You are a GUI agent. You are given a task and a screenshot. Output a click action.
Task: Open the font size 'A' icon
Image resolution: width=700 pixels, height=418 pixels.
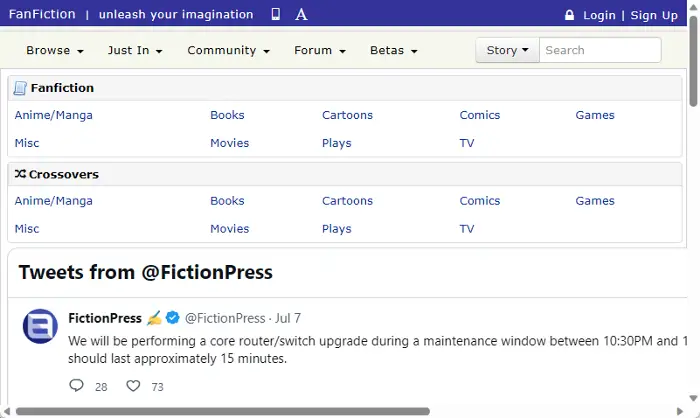(301, 14)
